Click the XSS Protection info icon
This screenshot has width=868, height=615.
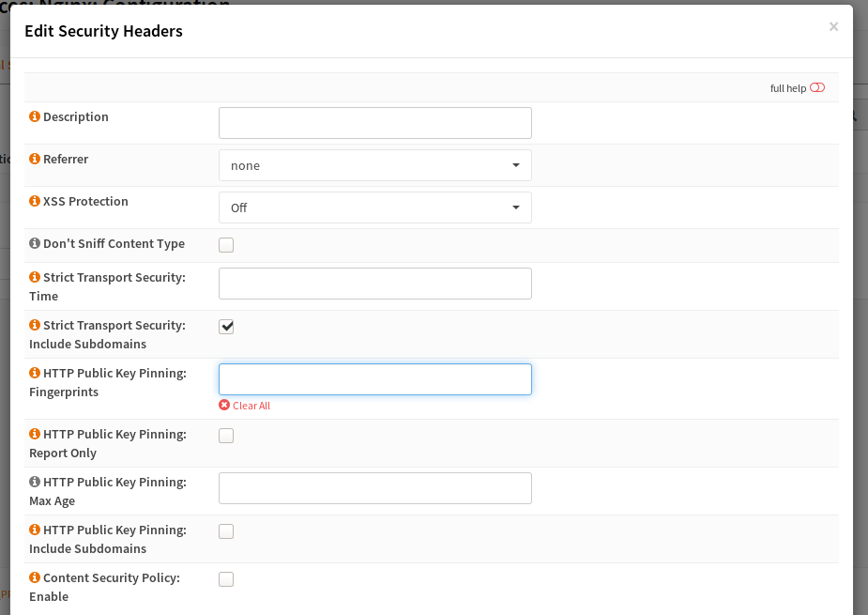coord(35,201)
